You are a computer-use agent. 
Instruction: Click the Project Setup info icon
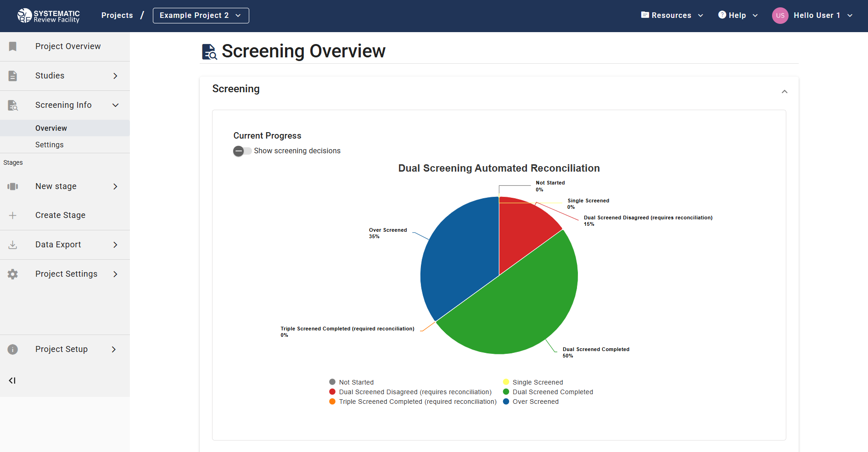[13, 349]
